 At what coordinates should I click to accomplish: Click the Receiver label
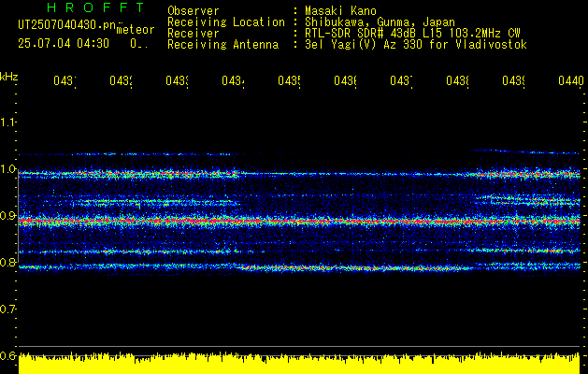pos(194,34)
